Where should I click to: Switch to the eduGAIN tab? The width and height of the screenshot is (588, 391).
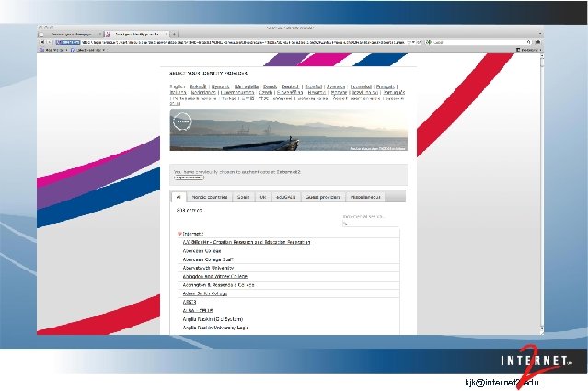[x=286, y=197]
